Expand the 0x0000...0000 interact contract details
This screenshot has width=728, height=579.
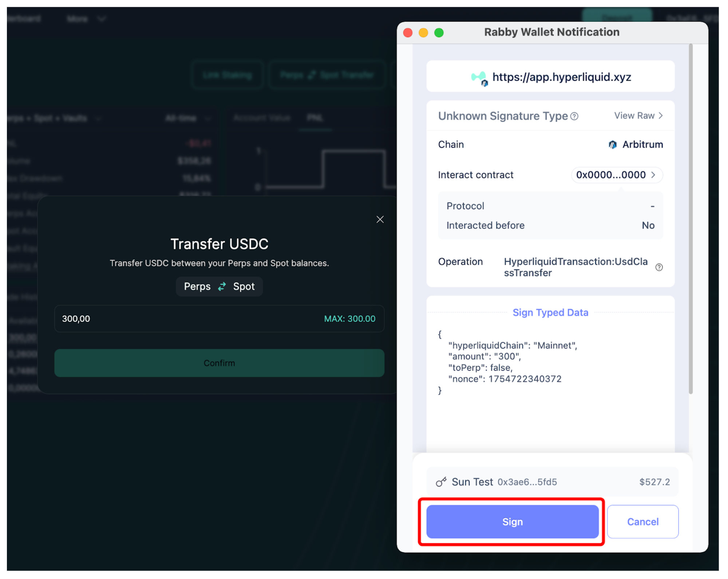click(x=617, y=175)
